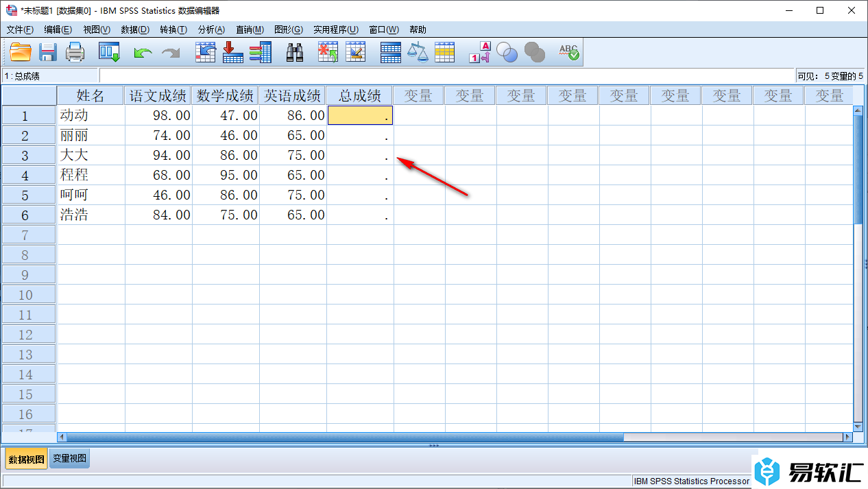Click the 47.00 cell in 数学成绩

tap(226, 115)
